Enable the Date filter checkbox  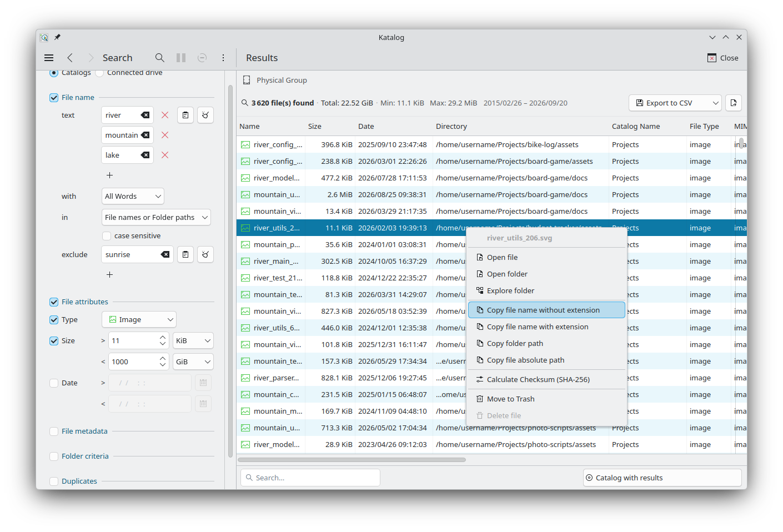pos(54,383)
